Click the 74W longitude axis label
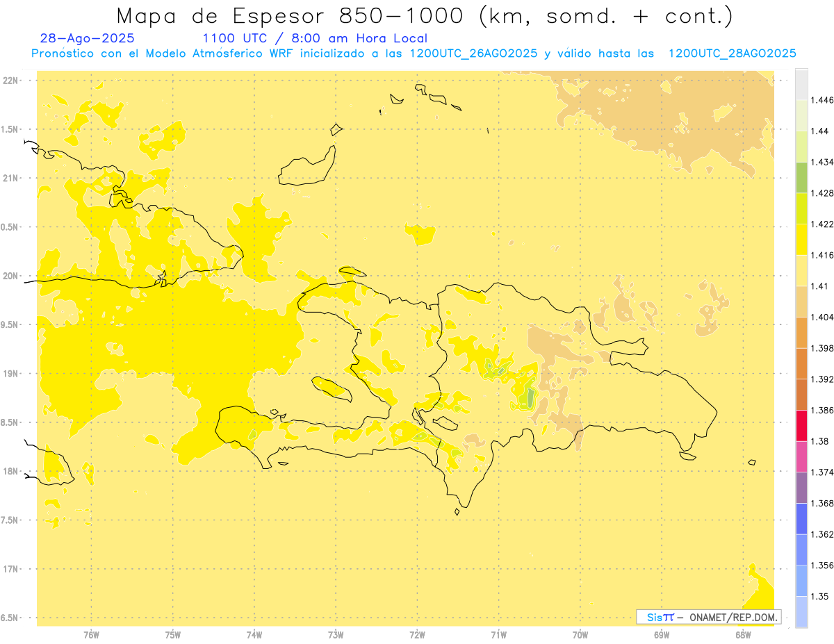The image size is (834, 644). (254, 634)
